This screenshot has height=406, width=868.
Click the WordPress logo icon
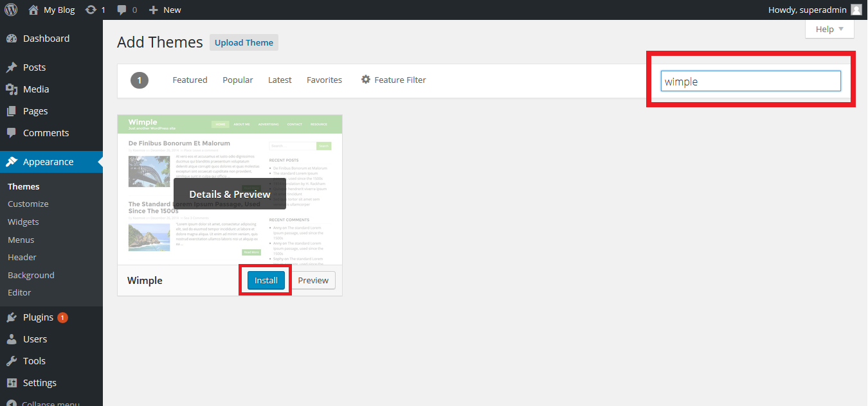pos(11,10)
